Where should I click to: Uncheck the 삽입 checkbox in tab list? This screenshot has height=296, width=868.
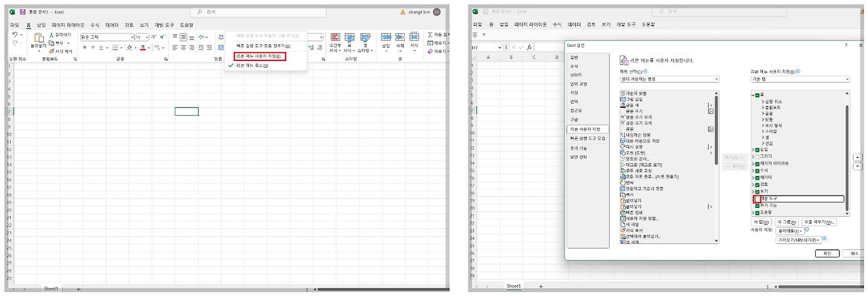pos(757,150)
